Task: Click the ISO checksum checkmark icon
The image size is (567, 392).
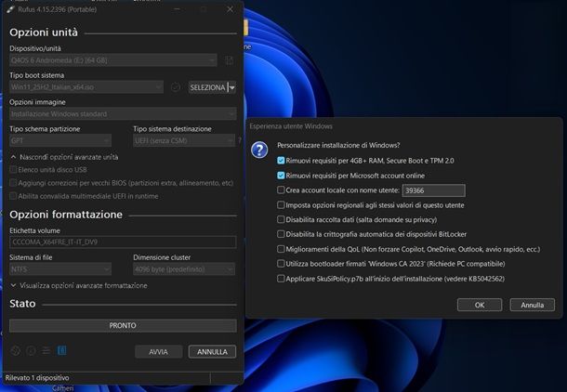Action: click(x=176, y=87)
